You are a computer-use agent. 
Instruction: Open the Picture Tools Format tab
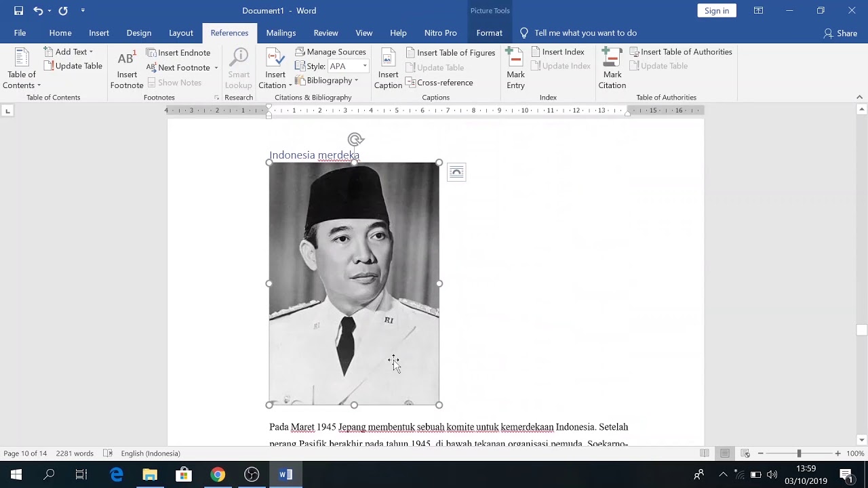pyautogui.click(x=489, y=33)
